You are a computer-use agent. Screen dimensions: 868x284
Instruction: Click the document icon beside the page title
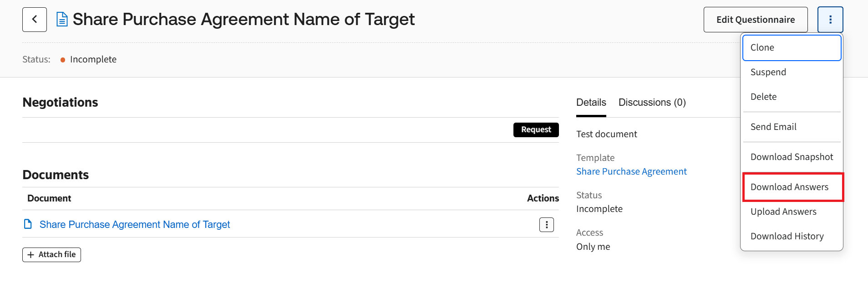click(62, 20)
